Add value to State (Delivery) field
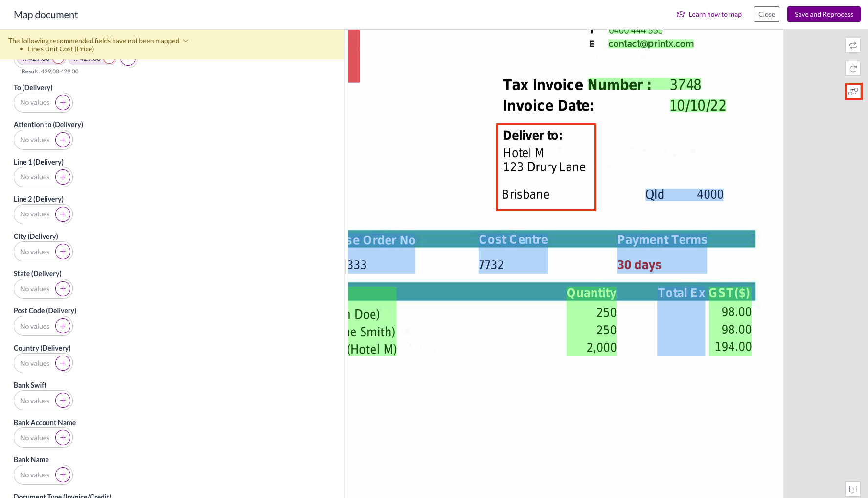868x498 pixels. click(x=63, y=289)
